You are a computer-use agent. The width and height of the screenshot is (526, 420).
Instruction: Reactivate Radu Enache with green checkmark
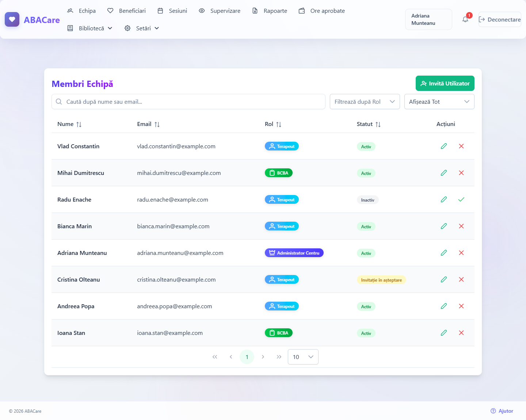(461, 199)
